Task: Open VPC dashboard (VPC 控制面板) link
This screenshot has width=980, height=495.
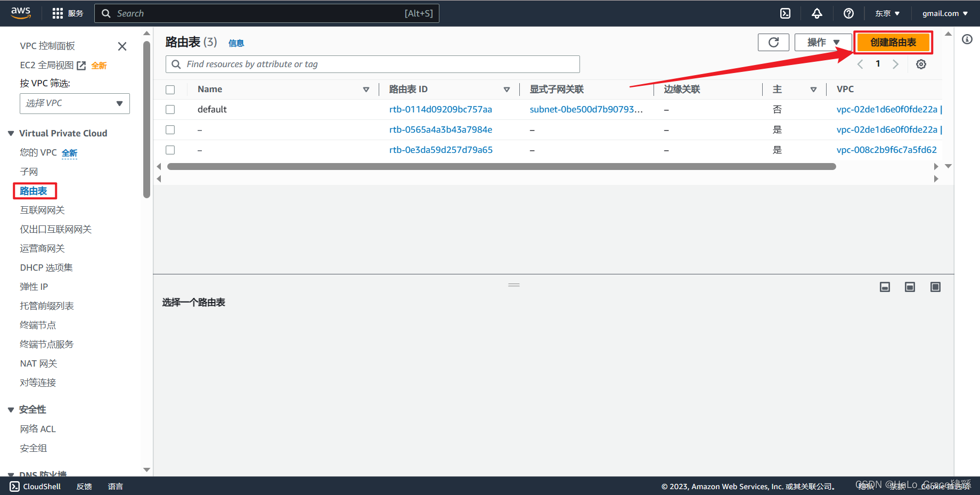Action: point(47,46)
